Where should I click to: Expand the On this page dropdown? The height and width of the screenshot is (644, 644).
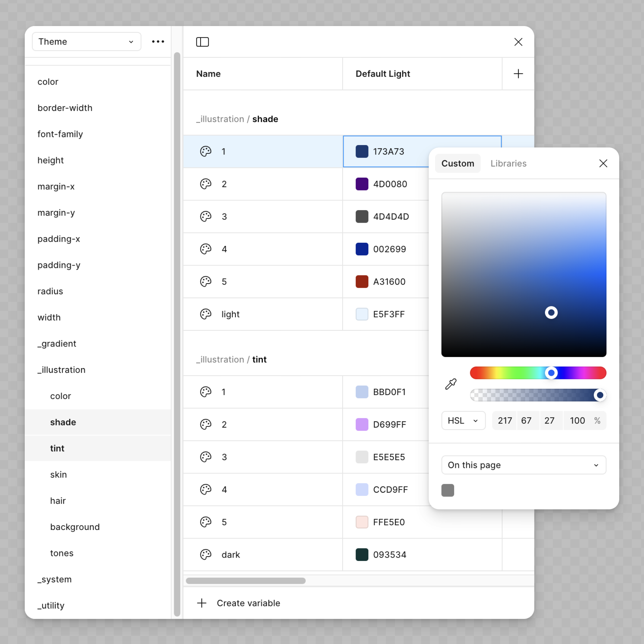tap(523, 465)
